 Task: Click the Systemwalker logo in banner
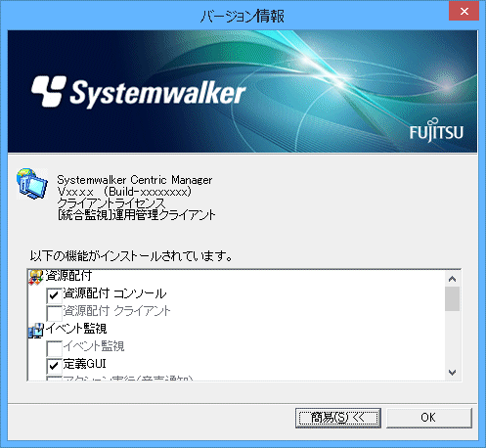[138, 92]
